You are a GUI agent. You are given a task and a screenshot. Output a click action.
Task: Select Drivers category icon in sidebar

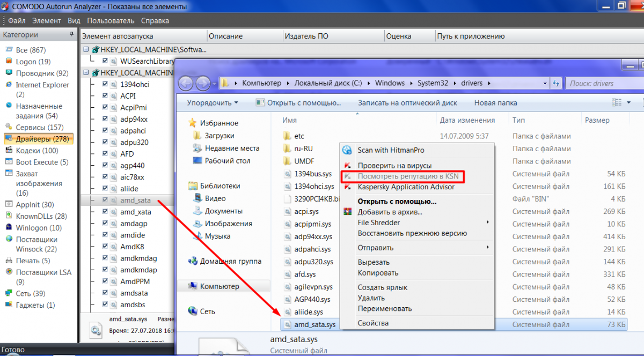[x=9, y=139]
